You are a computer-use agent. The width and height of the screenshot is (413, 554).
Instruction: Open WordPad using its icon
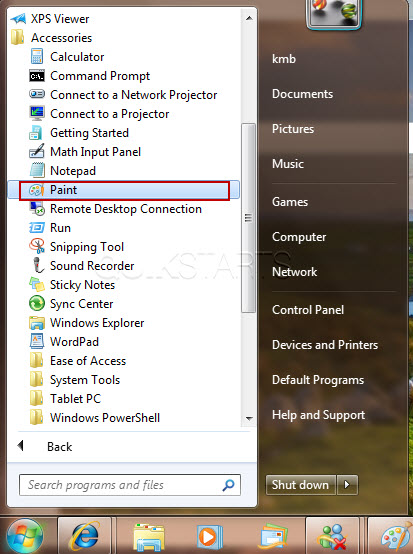(x=37, y=341)
